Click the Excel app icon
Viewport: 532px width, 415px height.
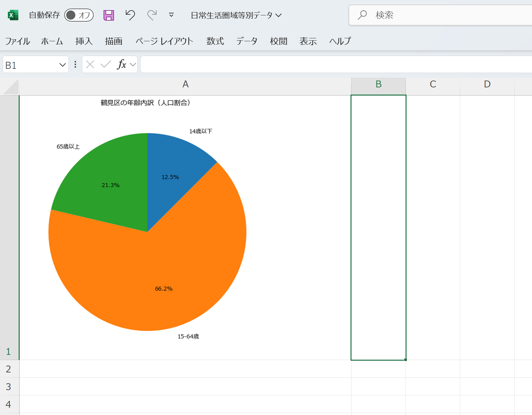13,15
